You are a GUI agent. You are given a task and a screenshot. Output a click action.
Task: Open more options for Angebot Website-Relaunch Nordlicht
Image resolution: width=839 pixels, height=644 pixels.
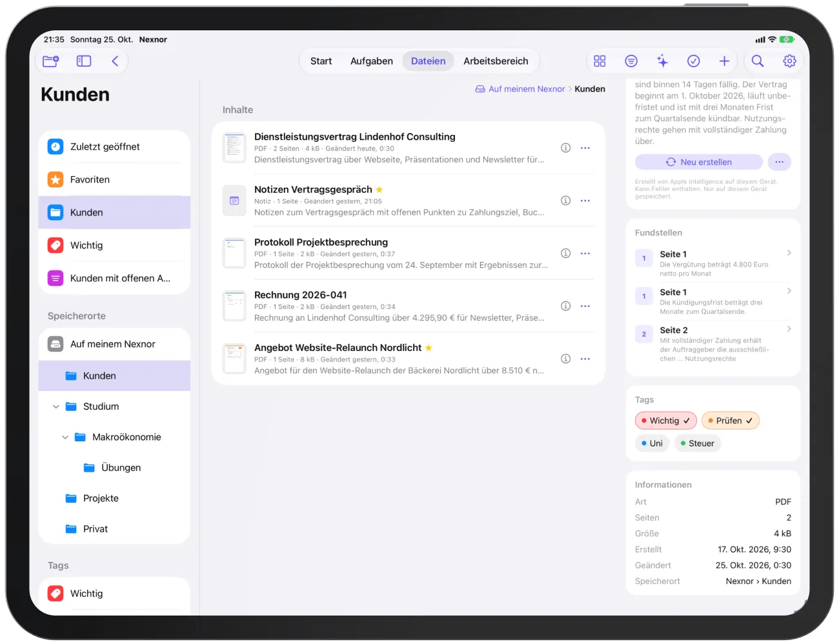click(585, 359)
